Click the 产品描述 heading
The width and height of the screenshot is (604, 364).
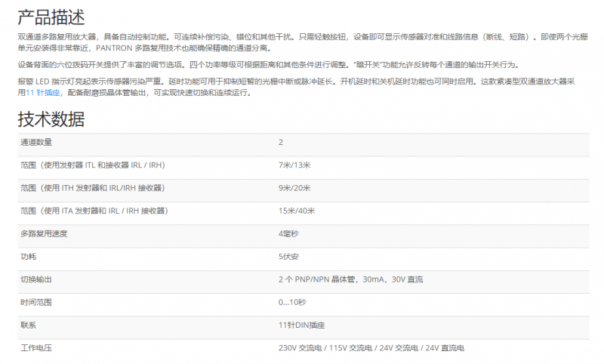point(51,16)
